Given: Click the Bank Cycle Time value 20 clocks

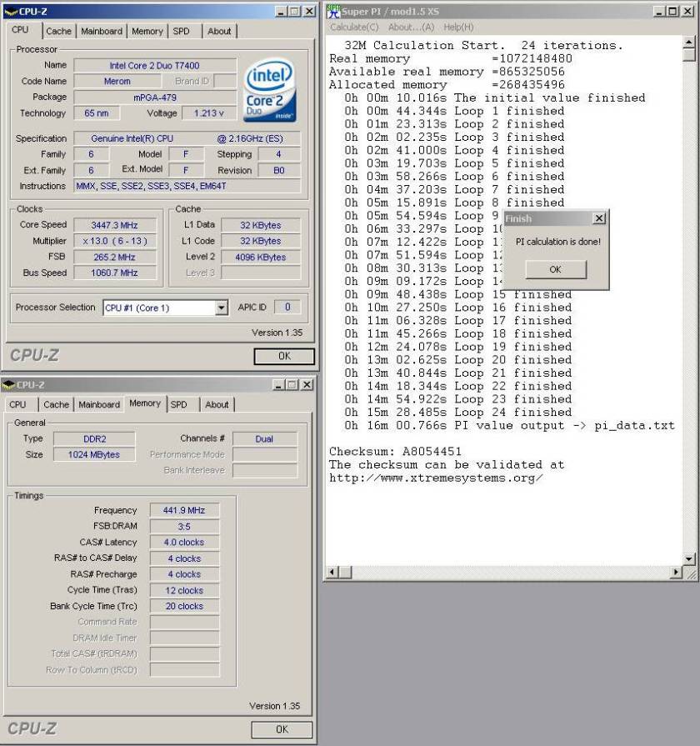Looking at the screenshot, I should 184,606.
